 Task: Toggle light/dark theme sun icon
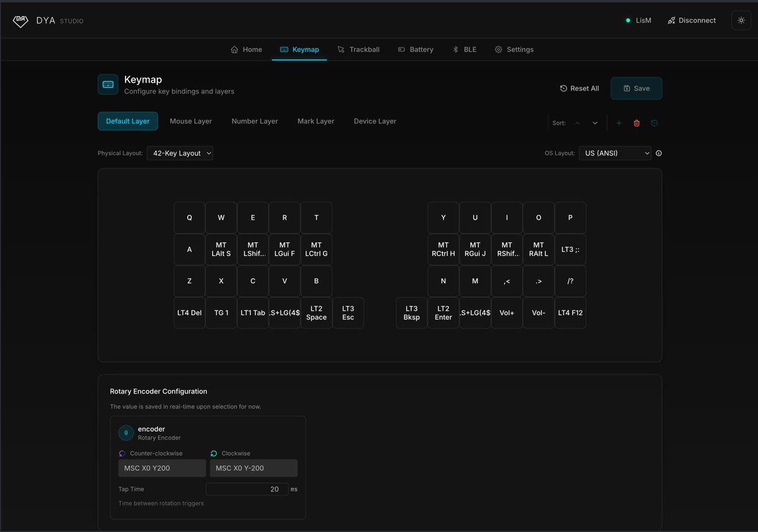[x=741, y=20]
